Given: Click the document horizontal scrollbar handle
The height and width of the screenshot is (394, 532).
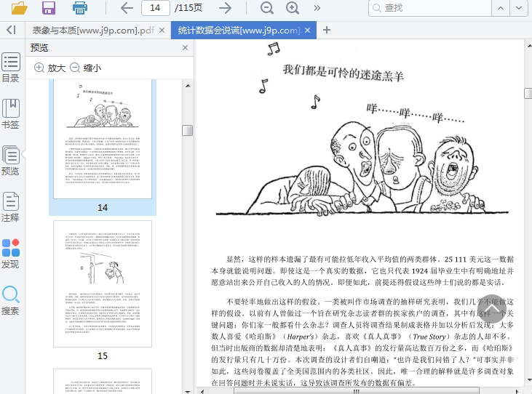Looking at the screenshot, I should (357, 391).
